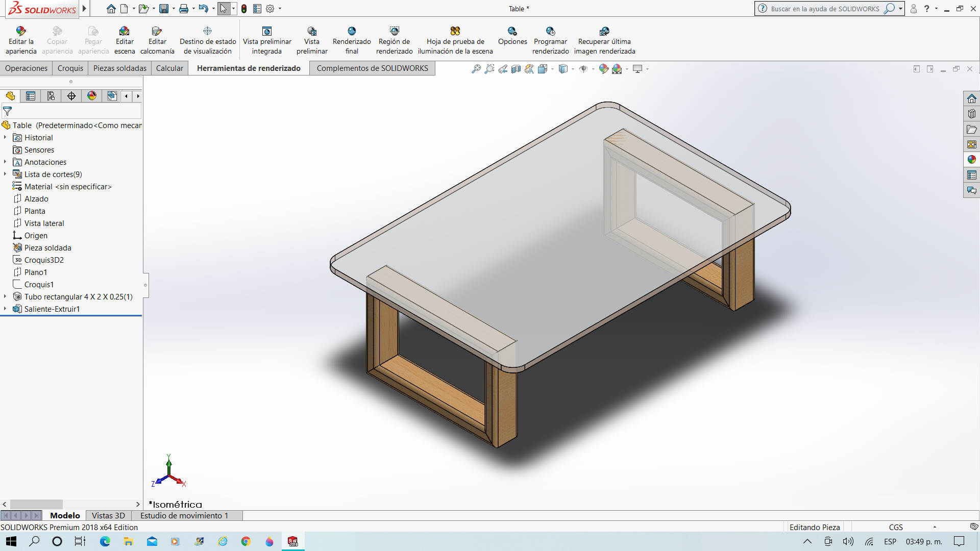Screen dimensions: 980x551
Task: Select Región de renderizado tool
Action: [x=394, y=41]
